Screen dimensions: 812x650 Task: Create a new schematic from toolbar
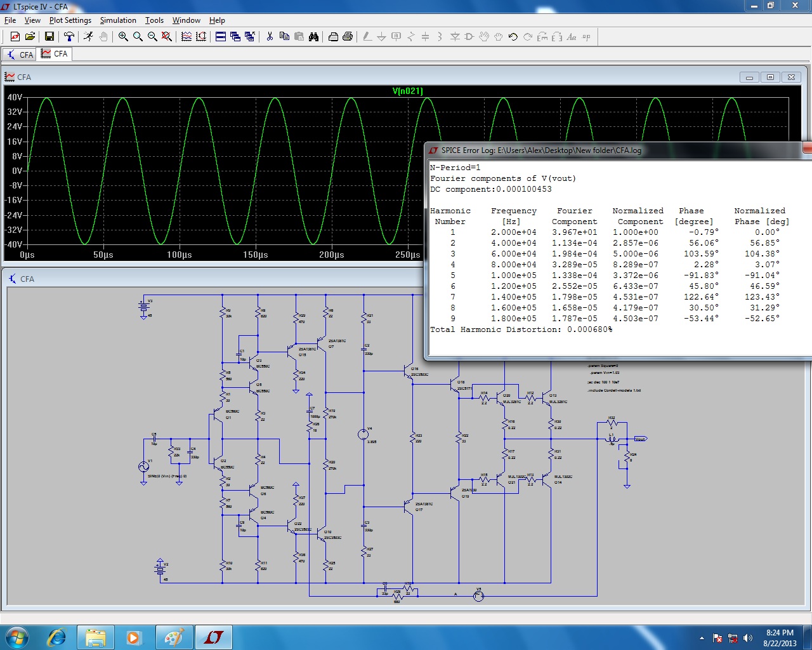15,37
